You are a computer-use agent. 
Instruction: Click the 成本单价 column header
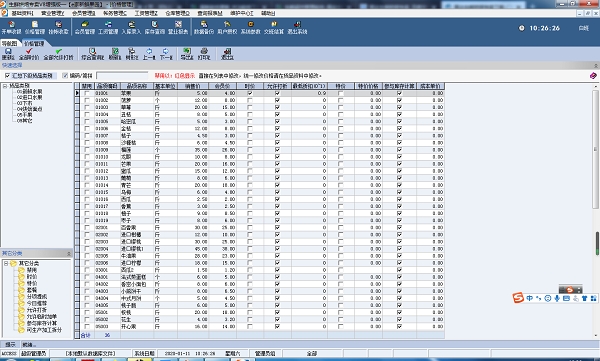[430, 86]
